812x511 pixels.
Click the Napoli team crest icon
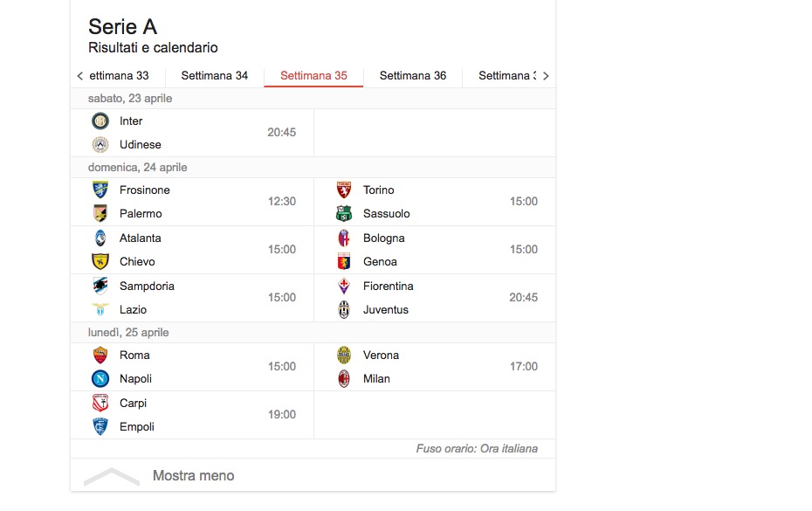(100, 378)
